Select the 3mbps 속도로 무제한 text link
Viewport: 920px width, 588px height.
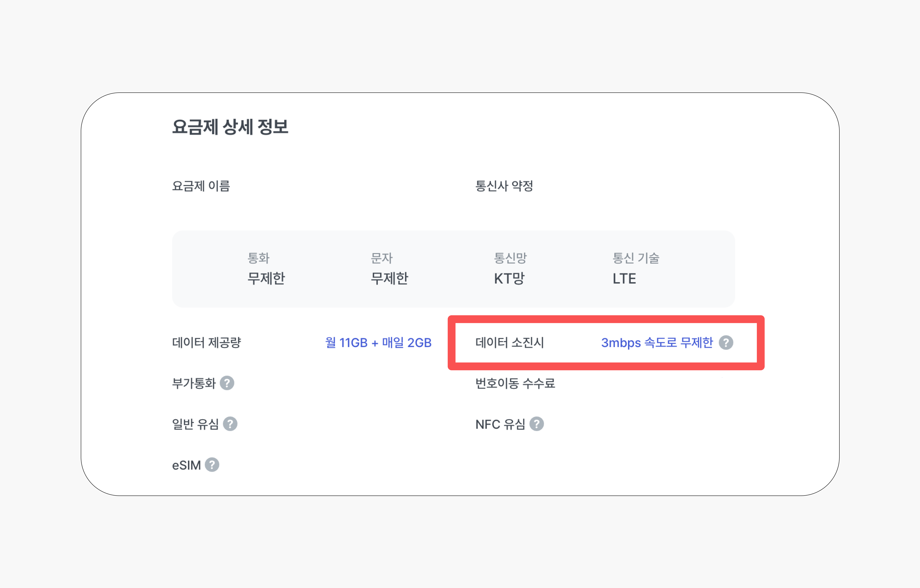tap(657, 343)
